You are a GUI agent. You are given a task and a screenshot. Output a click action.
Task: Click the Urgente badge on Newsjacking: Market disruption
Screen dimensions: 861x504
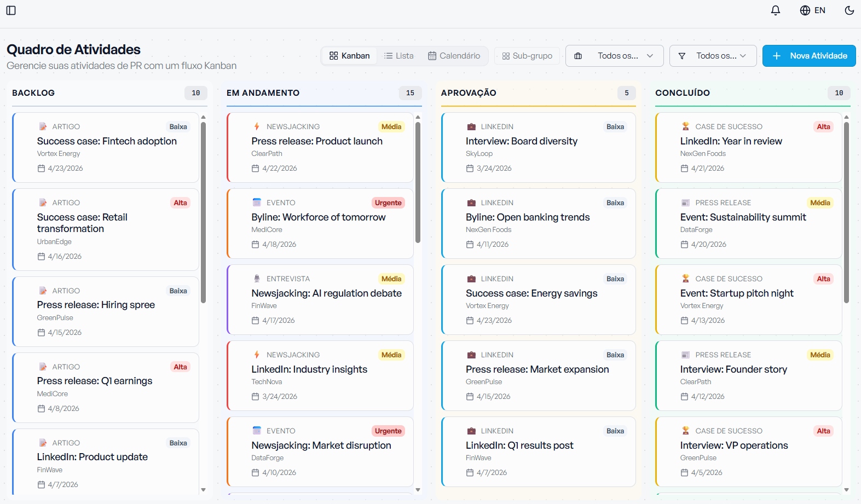tap(388, 431)
